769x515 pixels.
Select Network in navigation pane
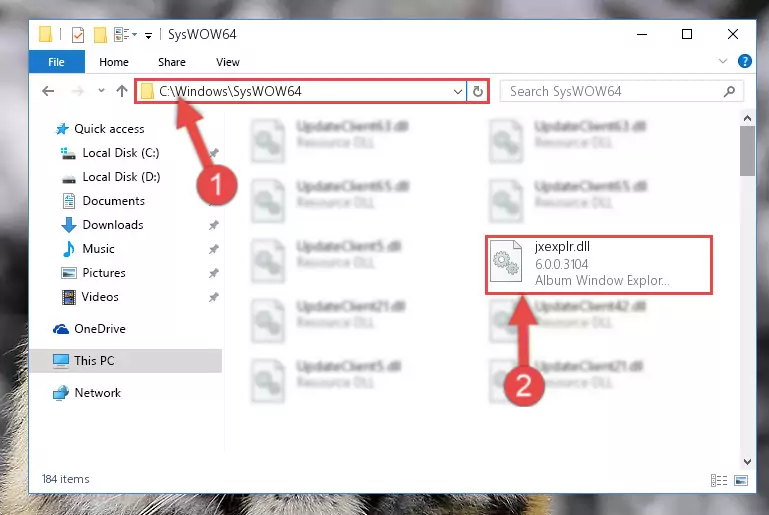98,393
